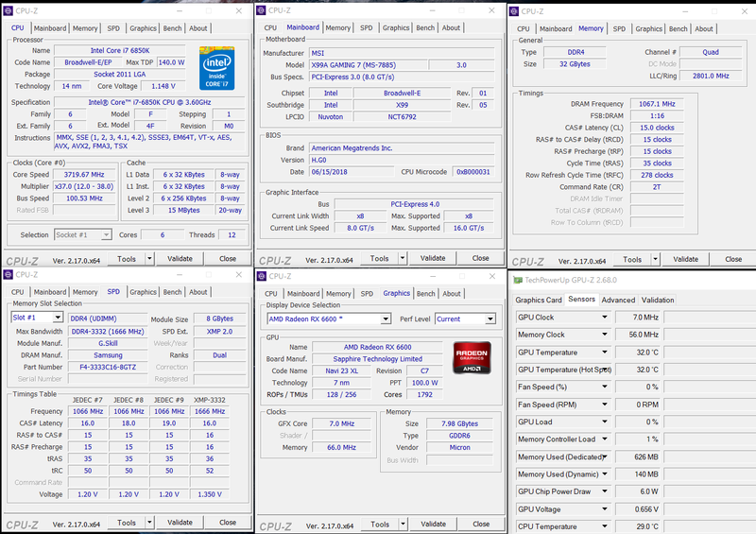
Task: Click the Part Number F4-3333C16-8GTZ field
Action: pyautogui.click(x=108, y=367)
